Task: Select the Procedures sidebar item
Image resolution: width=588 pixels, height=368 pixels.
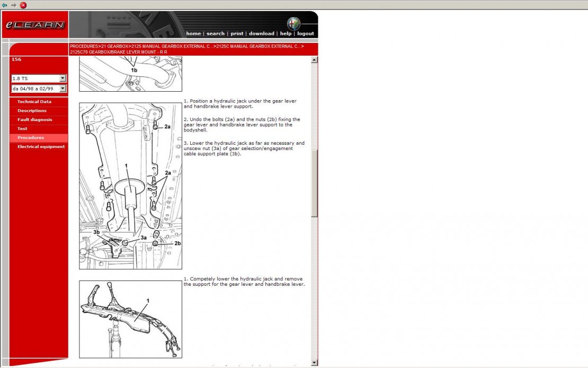Action: coord(31,138)
